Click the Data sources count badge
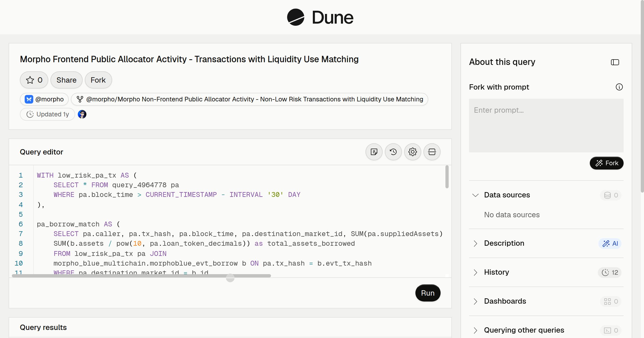644x338 pixels. (x=611, y=195)
